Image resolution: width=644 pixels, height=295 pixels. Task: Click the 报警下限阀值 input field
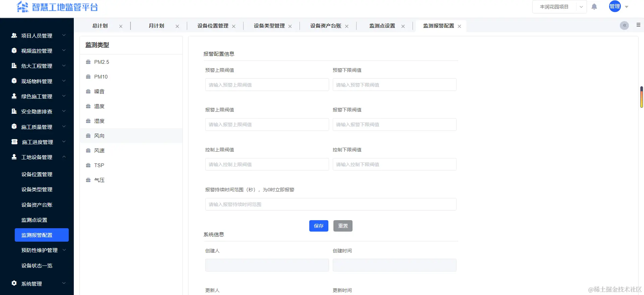pos(394,125)
